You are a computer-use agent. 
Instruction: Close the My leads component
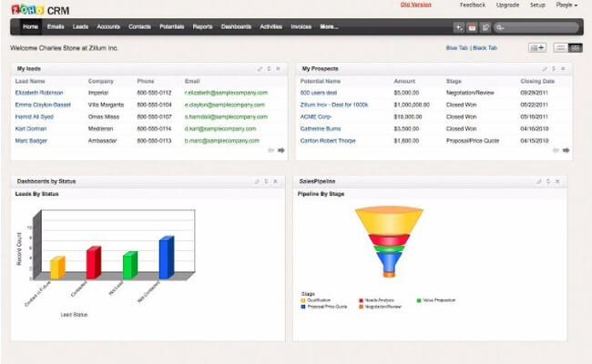(279, 69)
